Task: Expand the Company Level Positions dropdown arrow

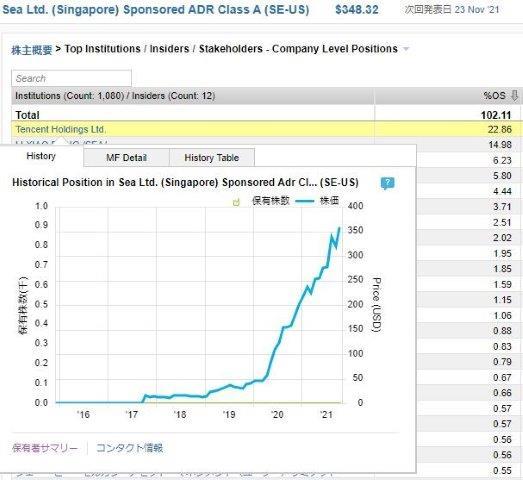Action: coord(406,49)
